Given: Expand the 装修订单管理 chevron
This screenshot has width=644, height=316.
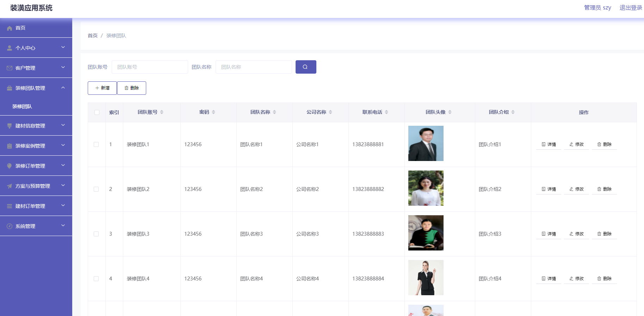Looking at the screenshot, I should tap(63, 165).
